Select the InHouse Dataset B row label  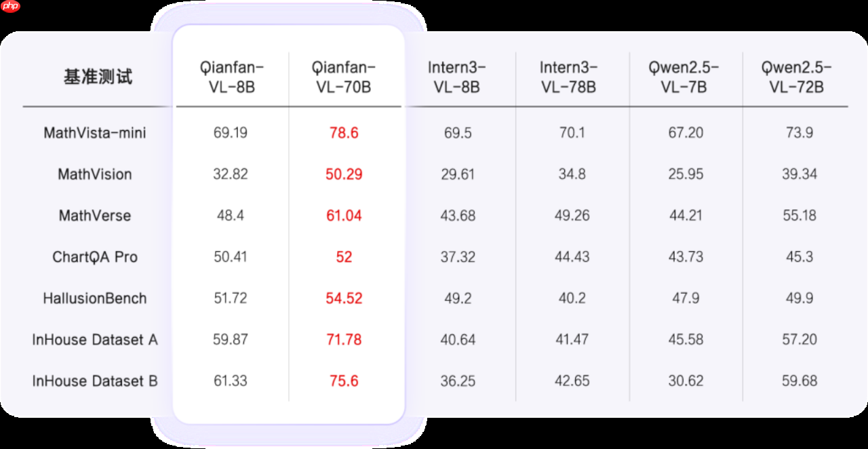(95, 381)
